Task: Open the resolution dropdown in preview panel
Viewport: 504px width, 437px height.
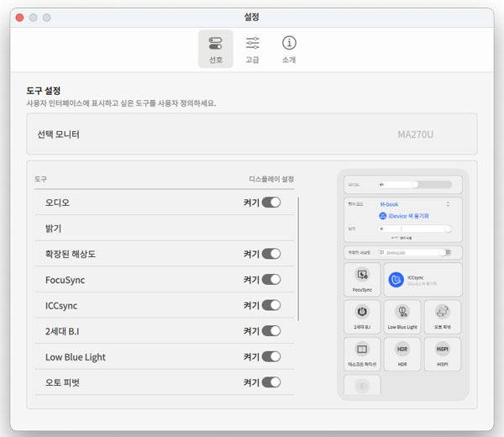Action: pos(414,252)
